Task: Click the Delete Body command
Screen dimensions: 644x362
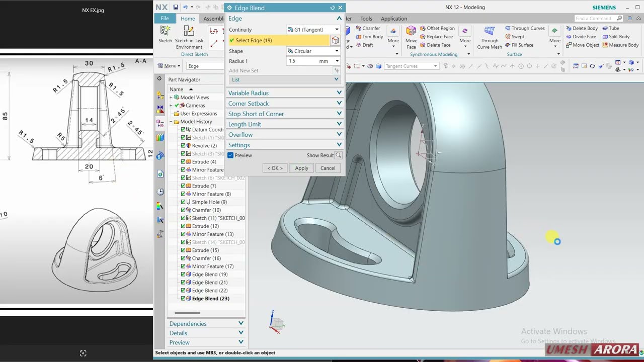Action: pyautogui.click(x=581, y=28)
